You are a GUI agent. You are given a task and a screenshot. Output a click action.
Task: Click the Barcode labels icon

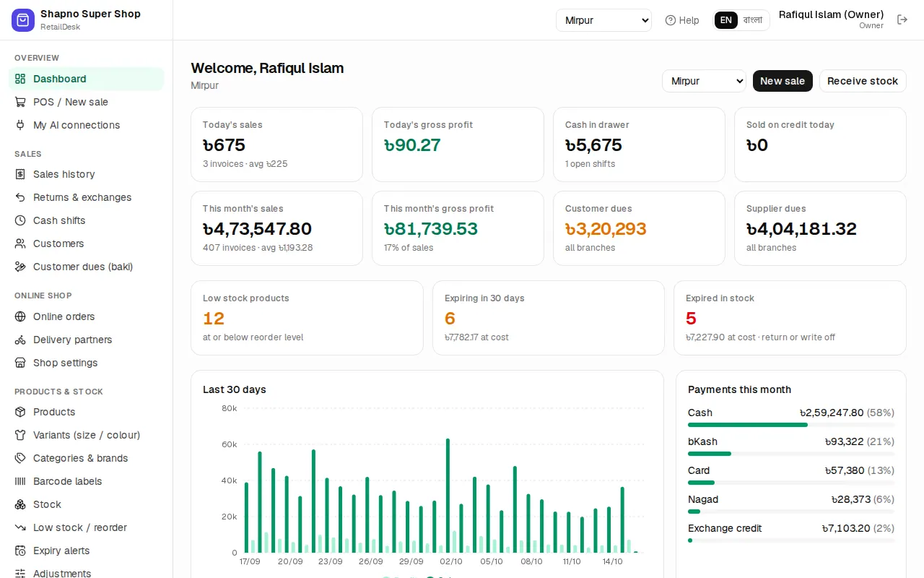click(x=20, y=481)
